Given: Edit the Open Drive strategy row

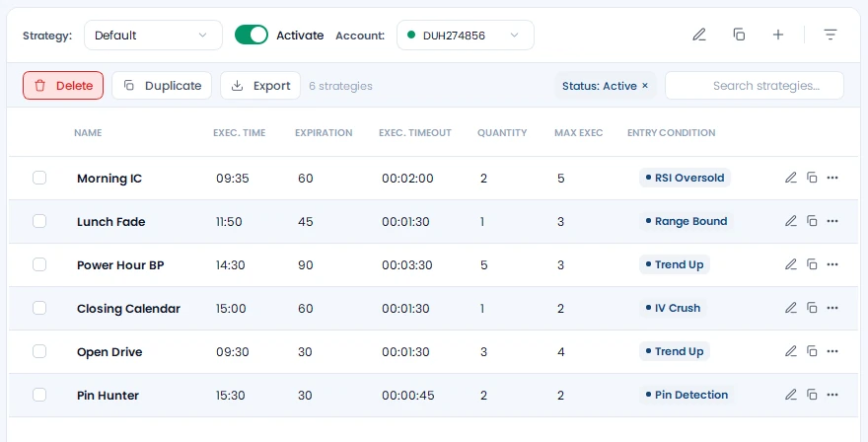Looking at the screenshot, I should (x=791, y=351).
